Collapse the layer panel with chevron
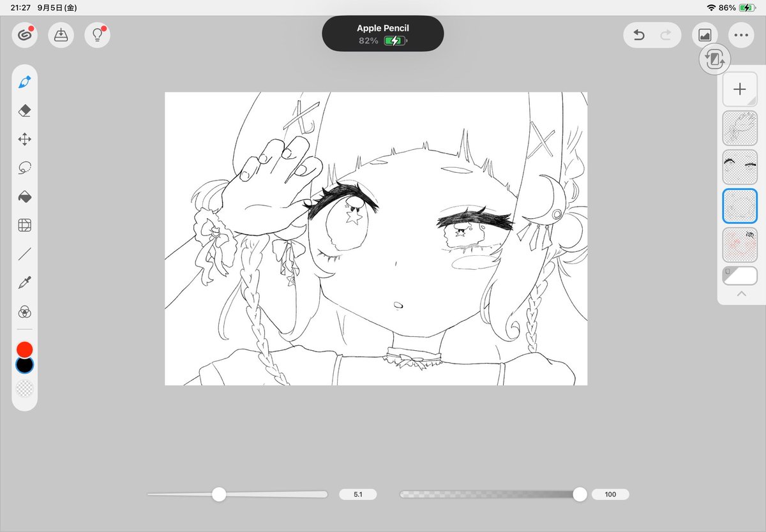 741,294
